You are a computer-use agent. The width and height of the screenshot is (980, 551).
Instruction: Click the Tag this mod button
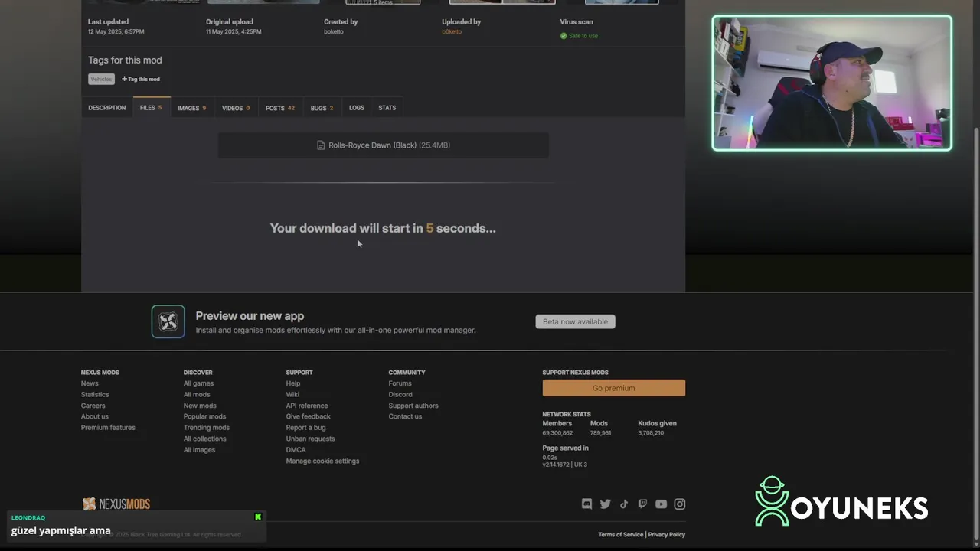click(x=141, y=79)
